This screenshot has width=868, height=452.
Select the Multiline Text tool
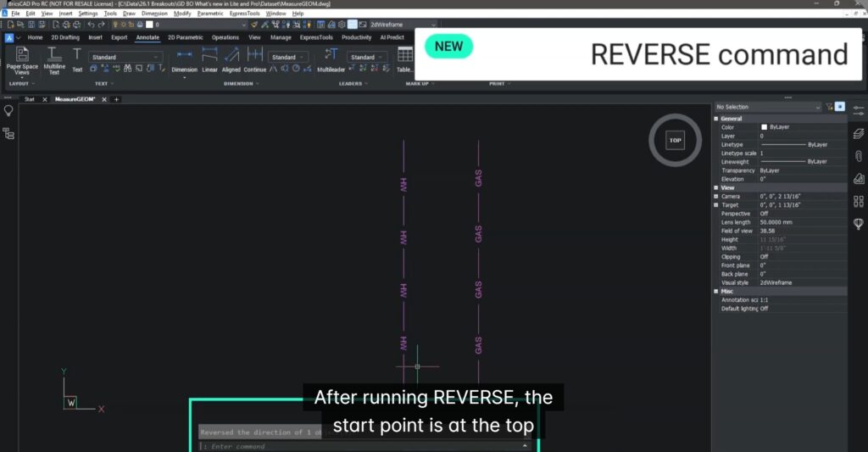pos(54,59)
